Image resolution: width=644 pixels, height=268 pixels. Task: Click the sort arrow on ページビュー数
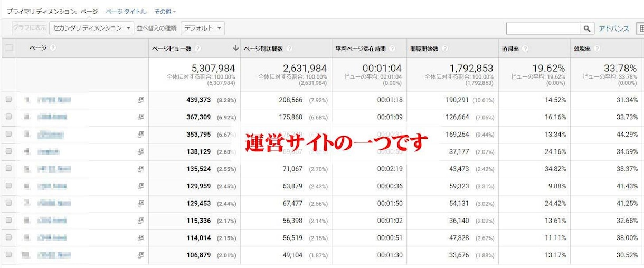tap(235, 49)
